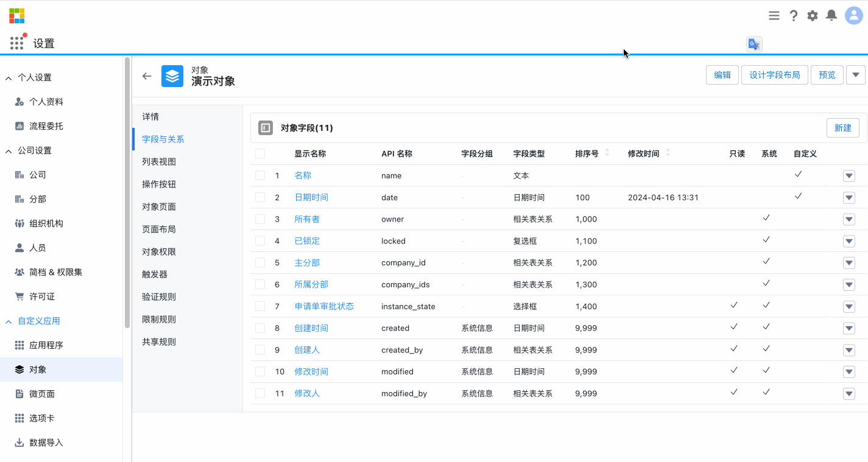Image resolution: width=868 pixels, height=462 pixels.
Task: Open the dropdown next to 预览 button
Action: [x=856, y=75]
